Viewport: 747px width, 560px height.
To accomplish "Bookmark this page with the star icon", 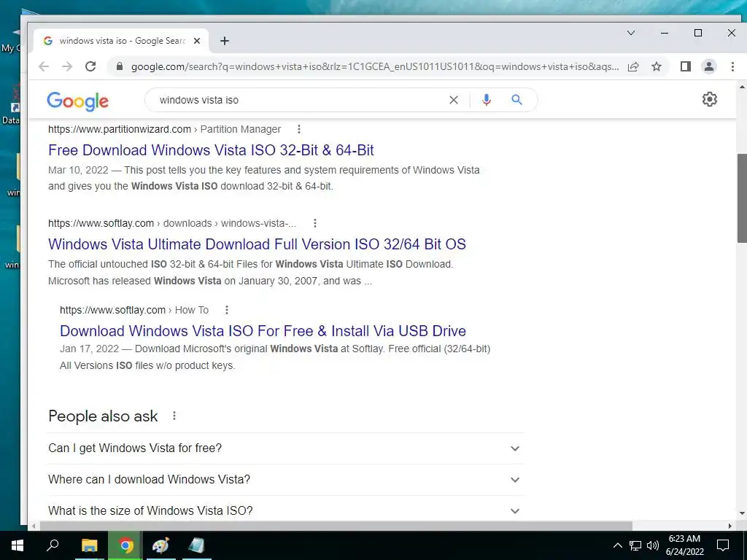I will [657, 66].
